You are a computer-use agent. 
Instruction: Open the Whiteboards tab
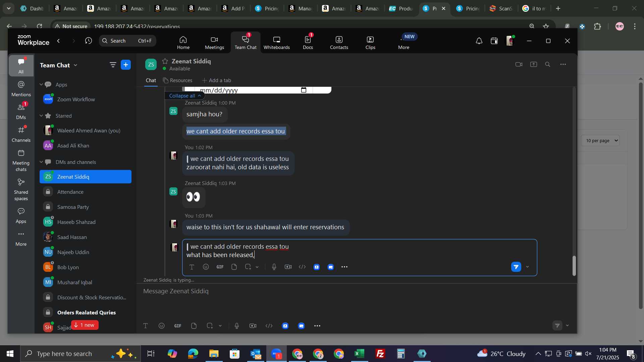(276, 43)
